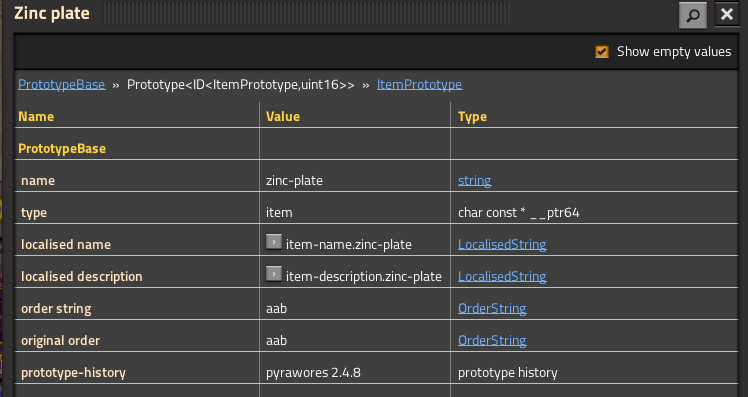Select the Type column header
Viewport: 748px width, 397px height.
point(472,117)
